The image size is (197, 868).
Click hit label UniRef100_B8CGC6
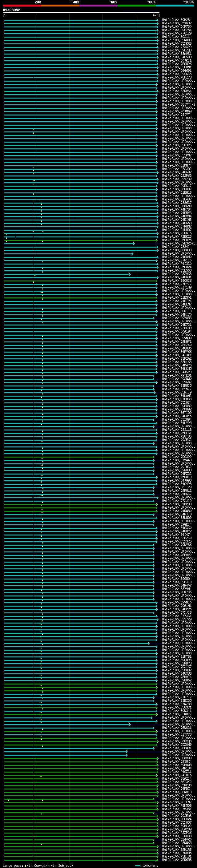point(177,281)
